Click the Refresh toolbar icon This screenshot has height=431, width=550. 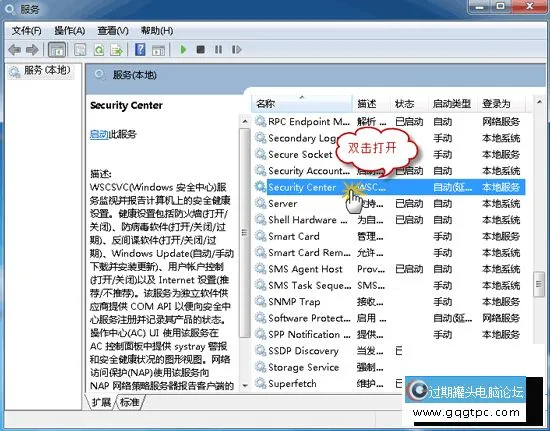point(99,50)
